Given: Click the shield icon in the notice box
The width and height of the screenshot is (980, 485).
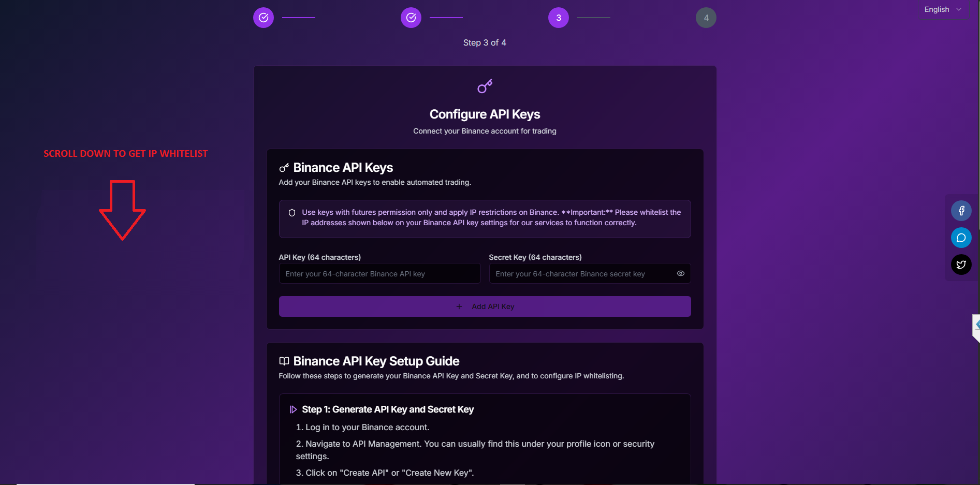Looking at the screenshot, I should (292, 213).
